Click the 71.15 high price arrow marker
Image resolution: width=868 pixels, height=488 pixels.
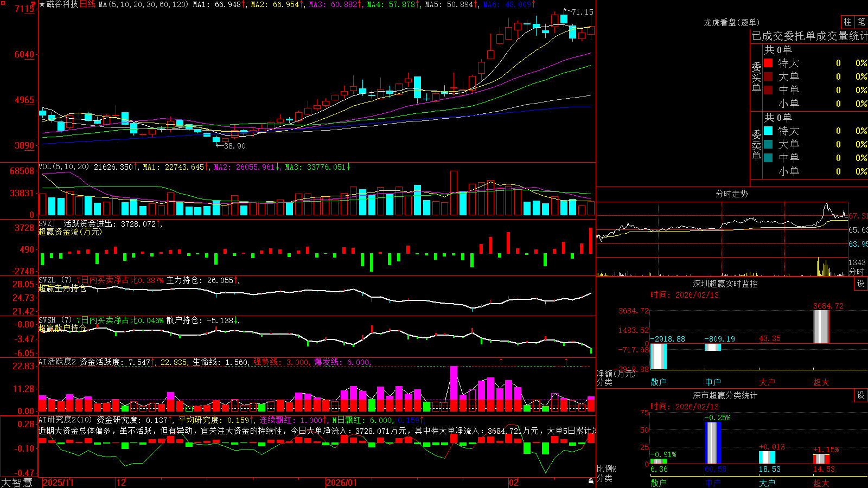[578, 11]
